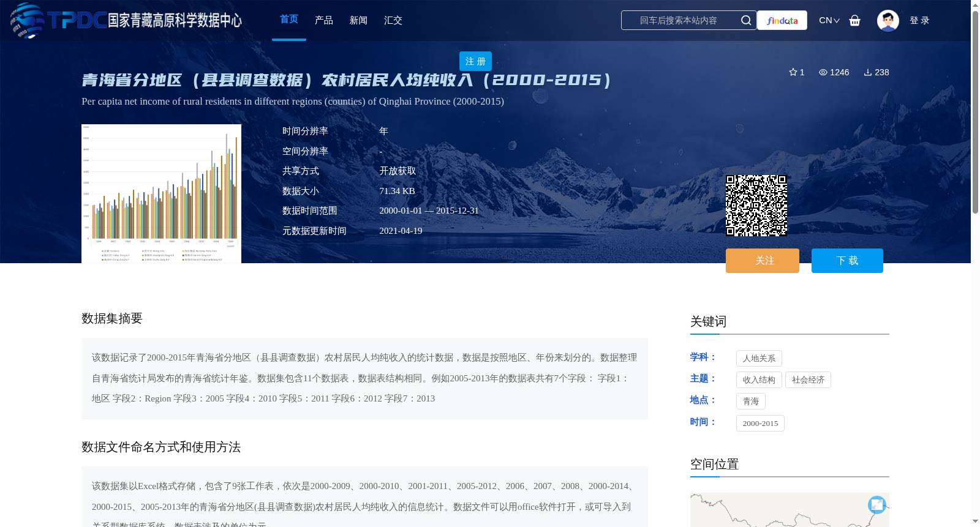Screen dimensions: 980x527
Task: Click the 社会经济 keyword tag
Action: [808, 379]
